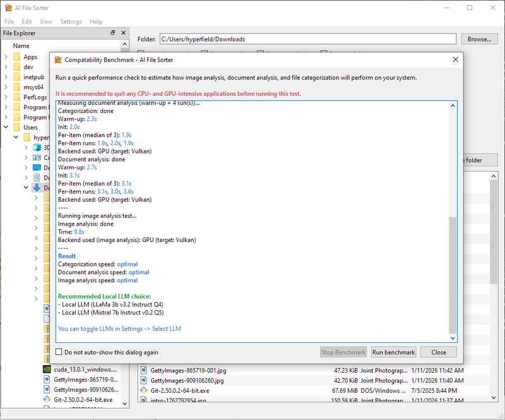Enable Do not auto-show this dialog again
Image resolution: width=505 pixels, height=420 pixels.
59,352
